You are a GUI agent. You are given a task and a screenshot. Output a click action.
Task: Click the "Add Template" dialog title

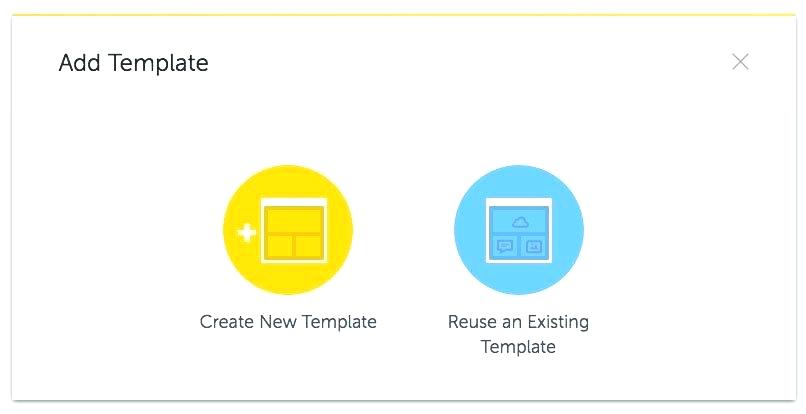[134, 63]
